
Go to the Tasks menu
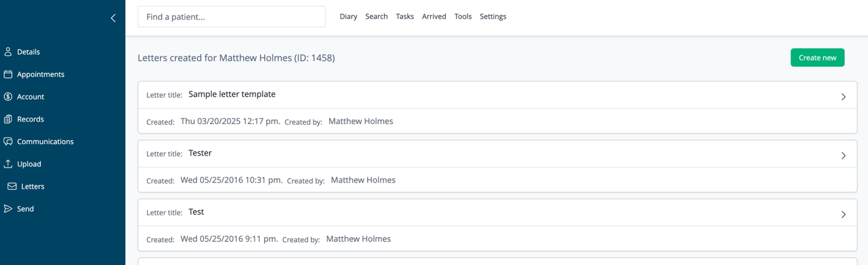405,17
